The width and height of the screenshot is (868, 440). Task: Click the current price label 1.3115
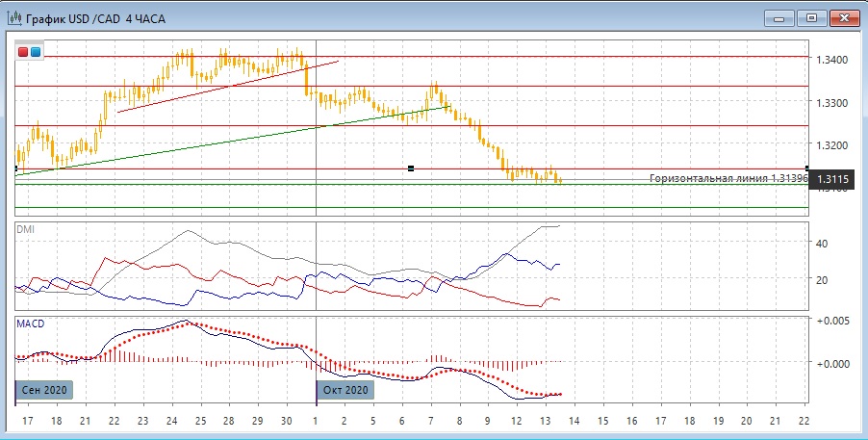tap(831, 179)
